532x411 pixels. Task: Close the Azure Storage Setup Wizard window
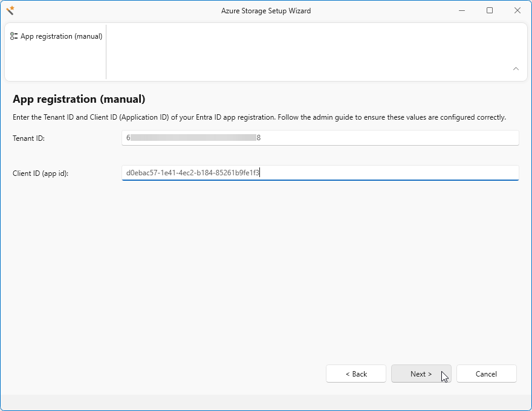click(517, 10)
